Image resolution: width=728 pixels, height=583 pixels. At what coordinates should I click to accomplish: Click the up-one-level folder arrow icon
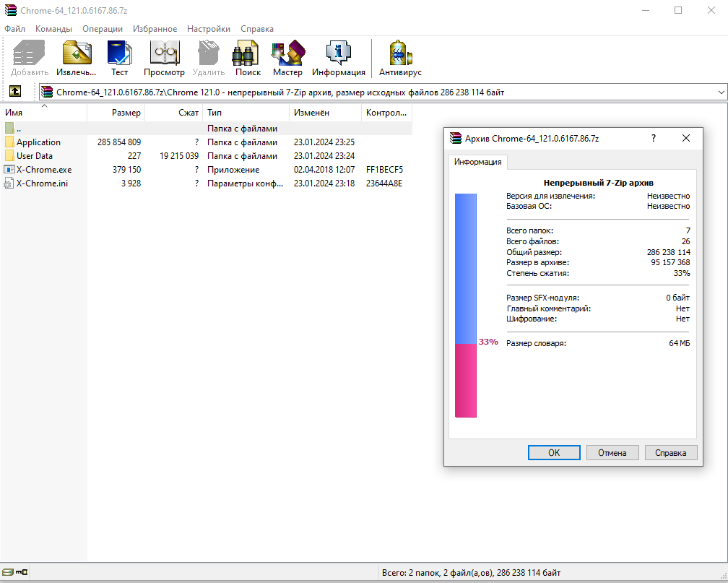coord(14,92)
